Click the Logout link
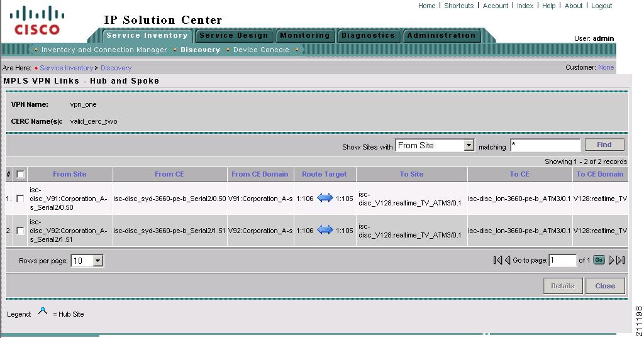The width and height of the screenshot is (644, 338). (x=602, y=6)
